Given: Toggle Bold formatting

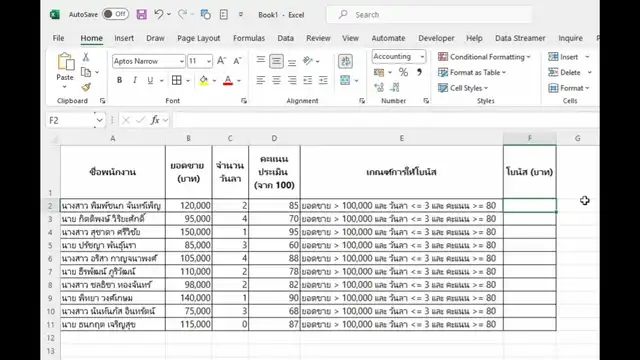Looking at the screenshot, I should pos(119,80).
